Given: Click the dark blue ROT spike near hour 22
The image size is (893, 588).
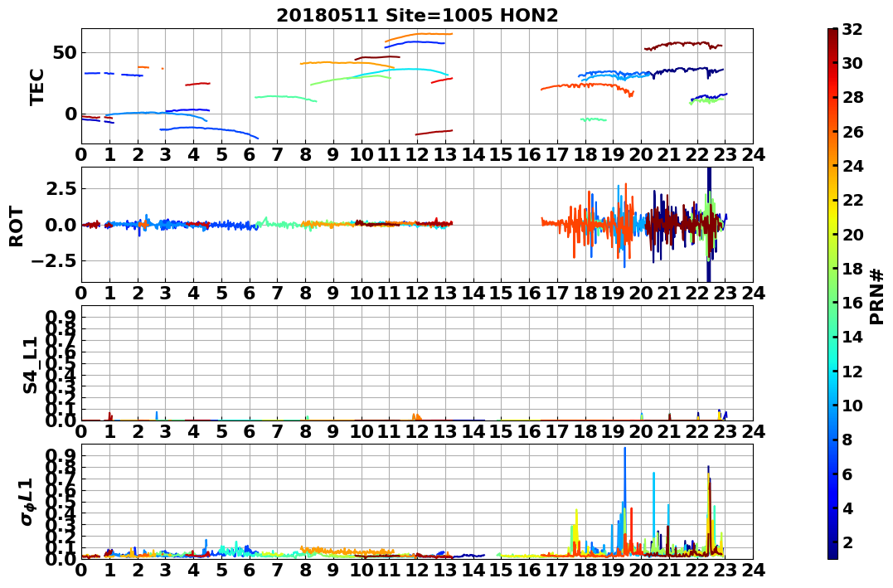Looking at the screenshot, I should tap(709, 225).
